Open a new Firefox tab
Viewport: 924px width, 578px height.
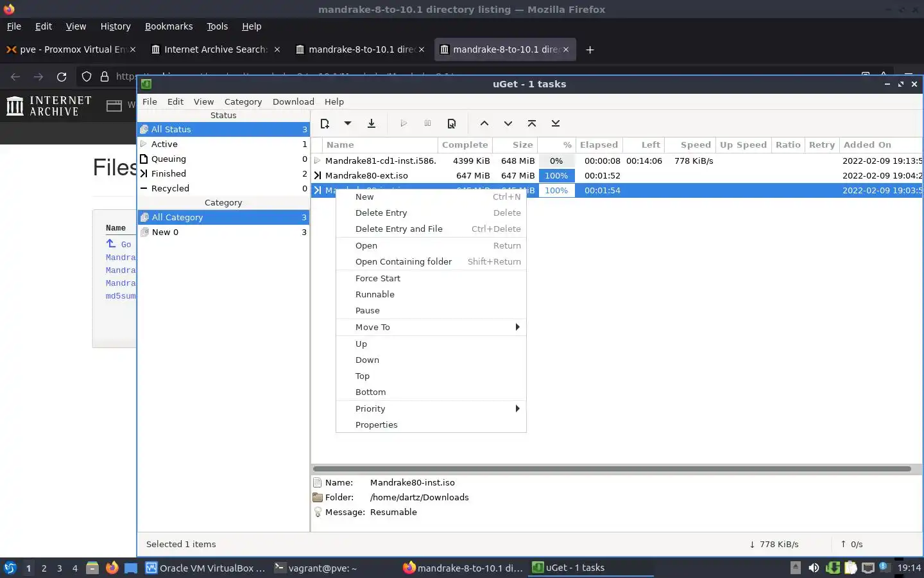coord(590,49)
